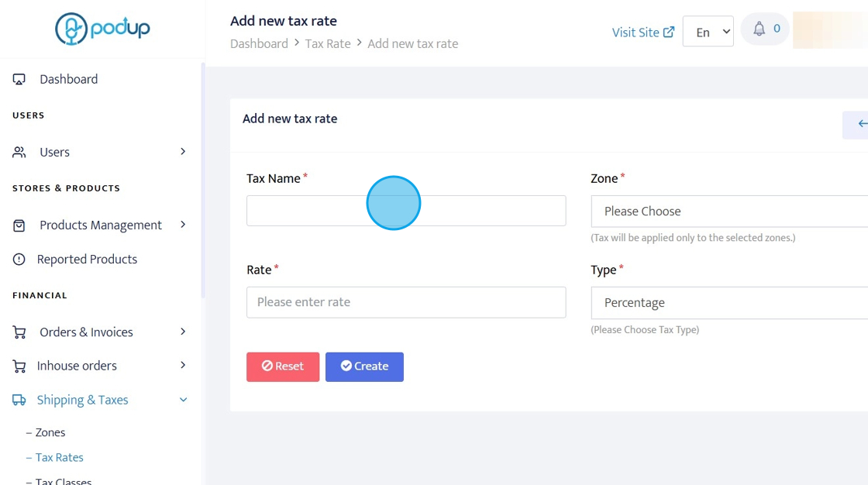Open the tax Type dropdown
The height and width of the screenshot is (485, 868).
click(728, 303)
